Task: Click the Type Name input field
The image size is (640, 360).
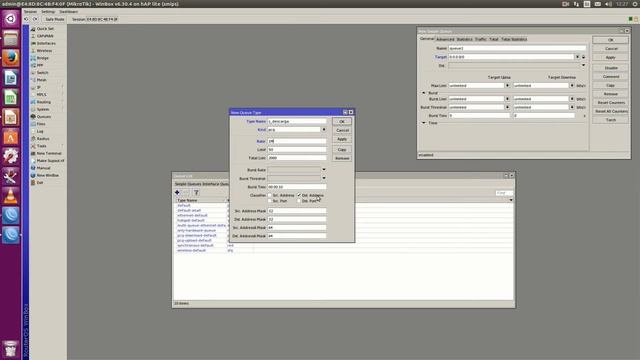Action: coord(297,121)
